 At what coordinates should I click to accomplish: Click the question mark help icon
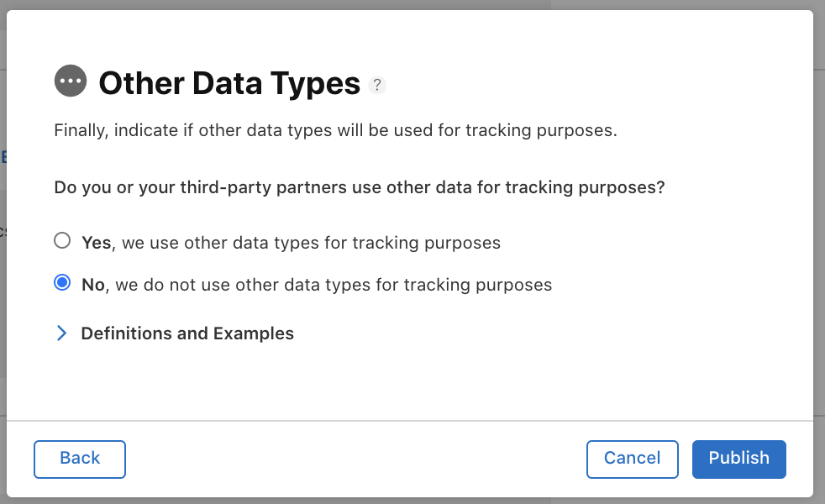click(x=376, y=85)
